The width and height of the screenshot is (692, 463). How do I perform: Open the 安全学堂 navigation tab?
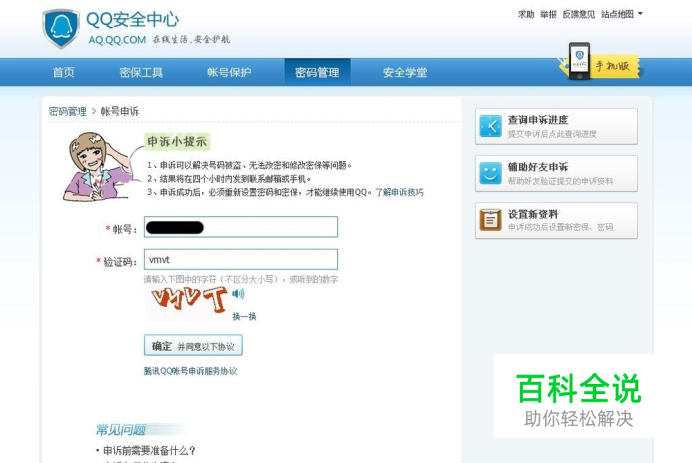(x=405, y=72)
